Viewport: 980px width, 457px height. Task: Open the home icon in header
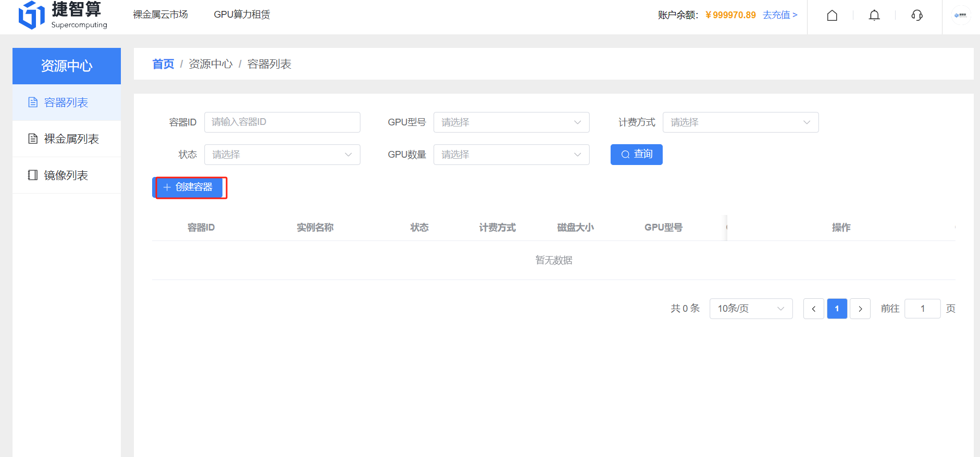point(832,16)
